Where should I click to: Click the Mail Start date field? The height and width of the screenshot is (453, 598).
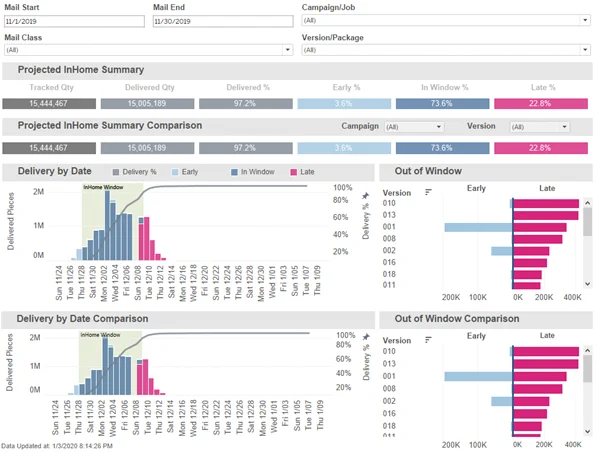click(x=74, y=21)
